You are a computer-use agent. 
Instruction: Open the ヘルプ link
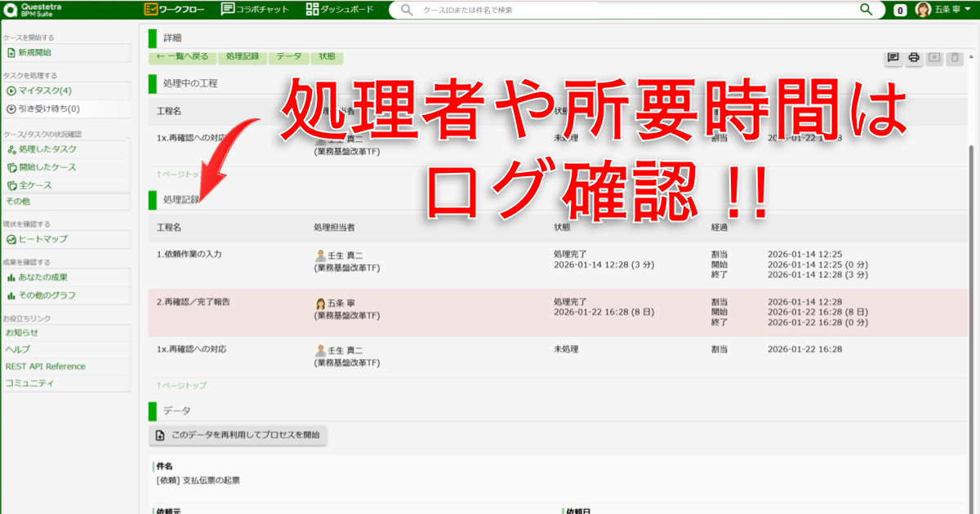pyautogui.click(x=65, y=349)
